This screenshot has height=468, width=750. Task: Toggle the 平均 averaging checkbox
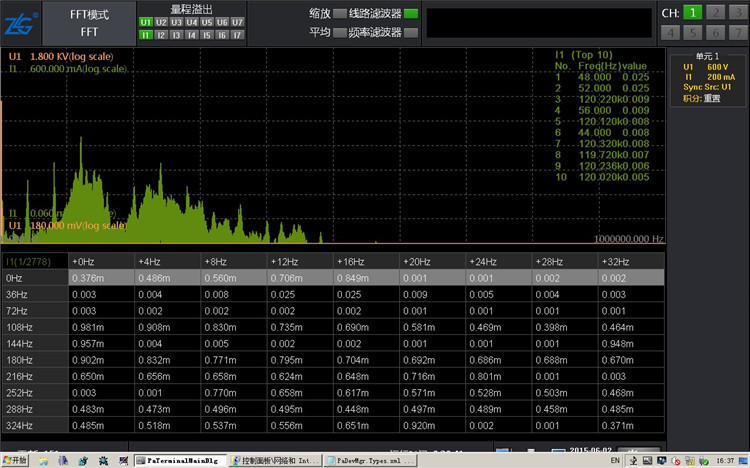click(x=339, y=32)
